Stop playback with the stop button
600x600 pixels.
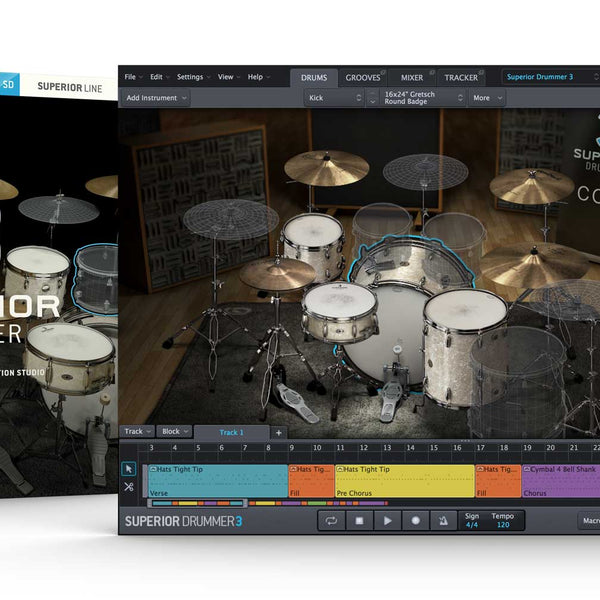click(x=359, y=520)
